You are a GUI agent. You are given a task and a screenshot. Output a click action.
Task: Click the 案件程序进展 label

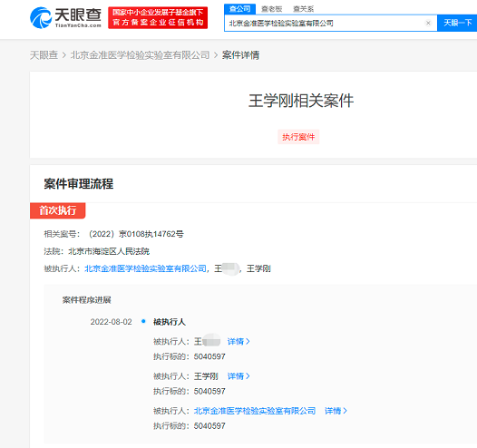pyautogui.click(x=87, y=300)
